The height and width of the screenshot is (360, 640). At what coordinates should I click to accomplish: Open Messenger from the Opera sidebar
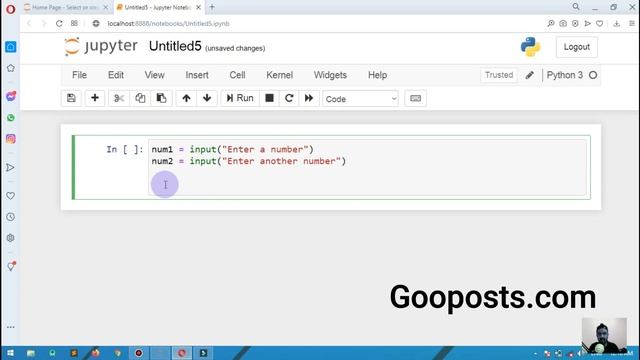11,96
